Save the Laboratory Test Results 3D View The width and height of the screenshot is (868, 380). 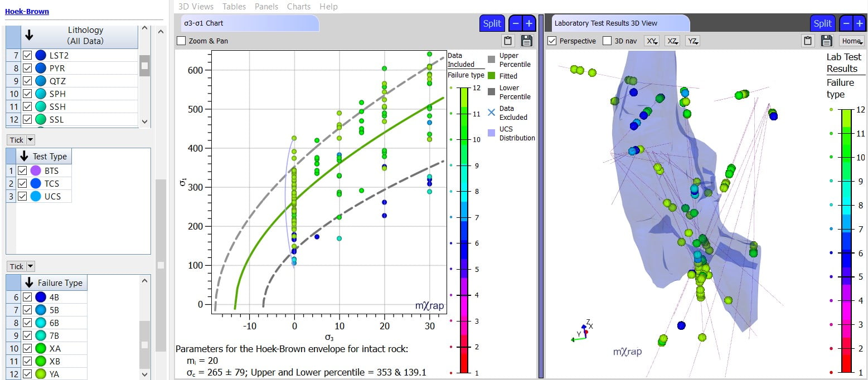(x=827, y=40)
